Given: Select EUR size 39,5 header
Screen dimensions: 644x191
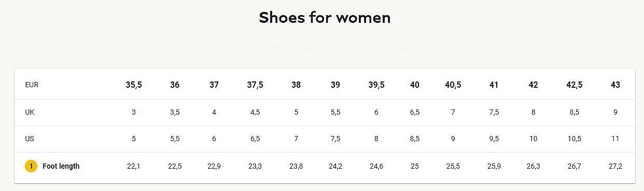Looking at the screenshot, I should pyautogui.click(x=376, y=85).
